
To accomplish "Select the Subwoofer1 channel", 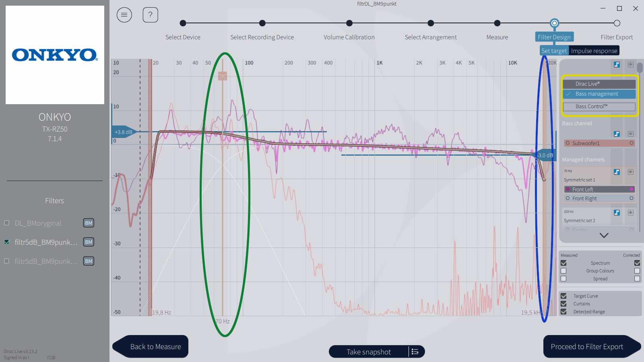I will pyautogui.click(x=599, y=143).
